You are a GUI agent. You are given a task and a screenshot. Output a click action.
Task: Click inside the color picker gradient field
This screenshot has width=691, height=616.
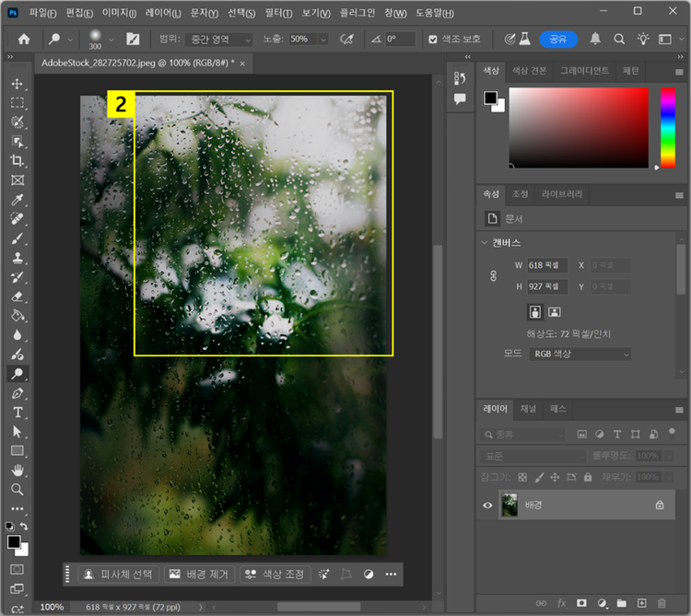(579, 127)
